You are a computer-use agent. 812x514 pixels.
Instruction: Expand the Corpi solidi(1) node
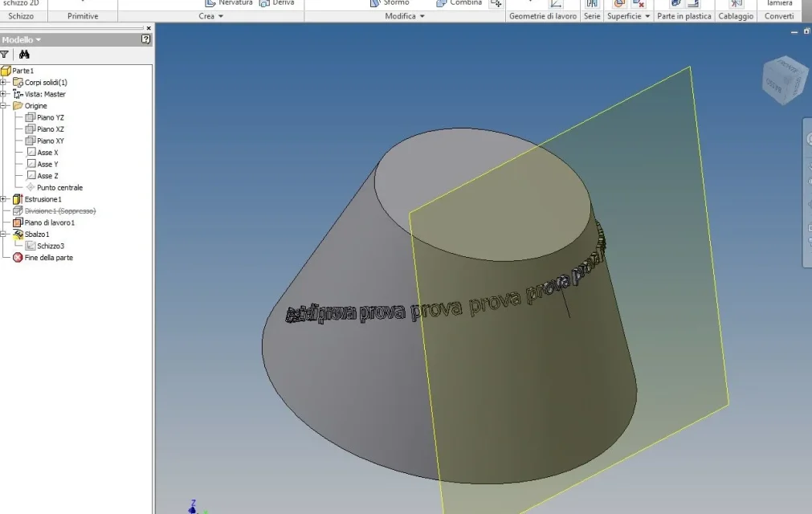(x=4, y=82)
